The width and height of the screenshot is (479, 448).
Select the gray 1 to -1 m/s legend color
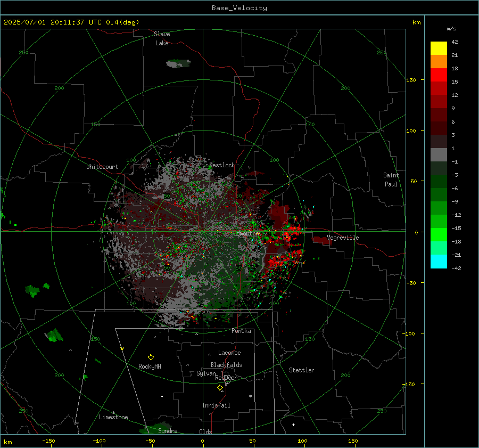[x=439, y=154]
